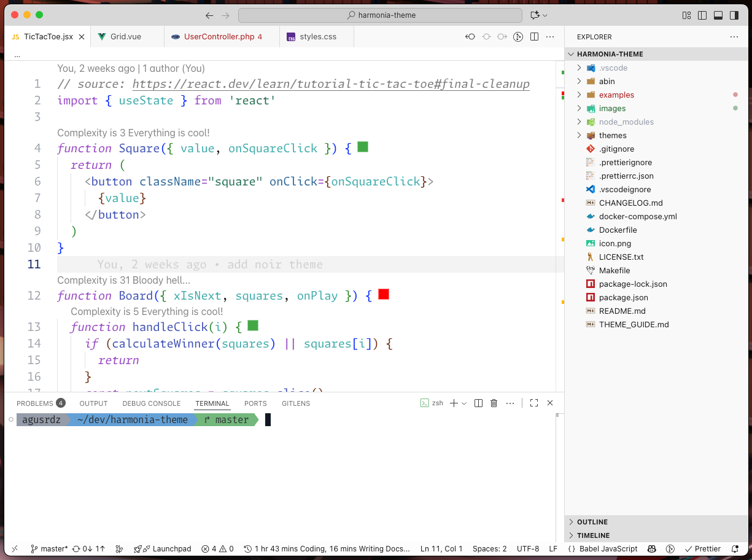
Task: Click the Prettier formatter status item
Action: [x=702, y=548]
